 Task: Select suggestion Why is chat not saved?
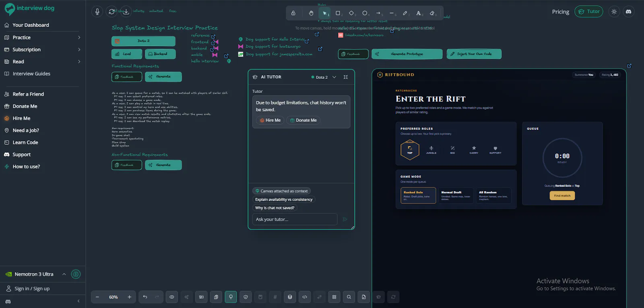[x=275, y=208]
